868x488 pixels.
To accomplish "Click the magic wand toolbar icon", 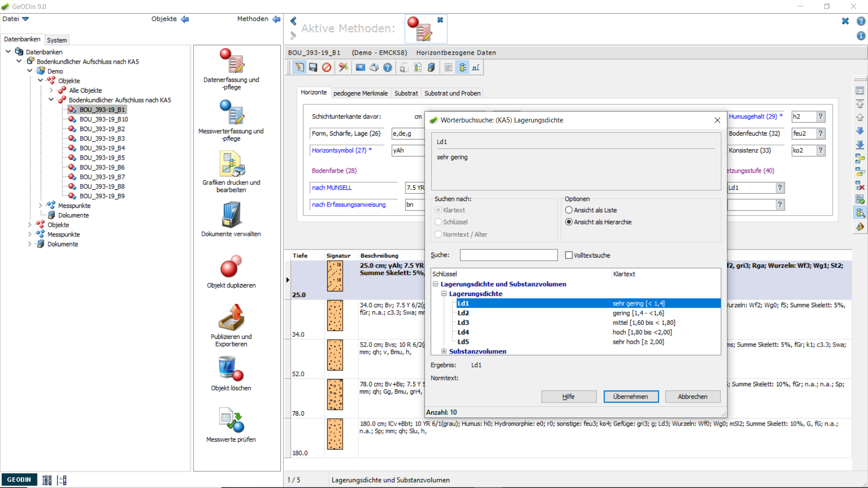I will tap(344, 67).
